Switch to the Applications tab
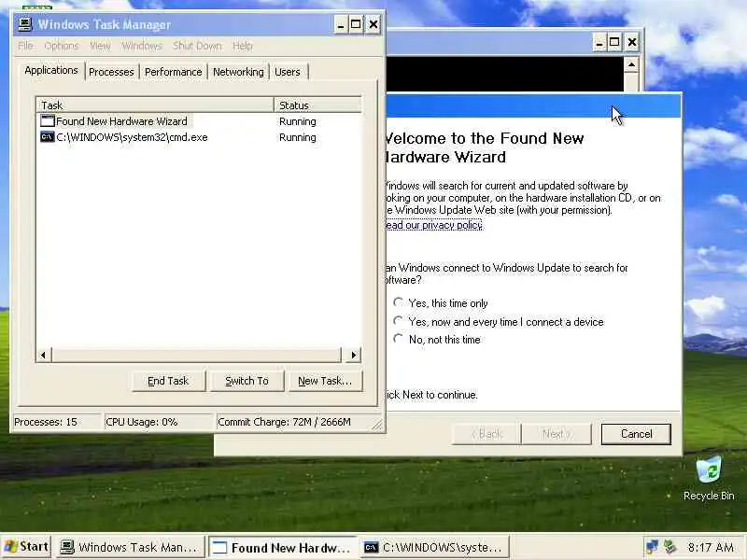Image resolution: width=747 pixels, height=560 pixels. 51,71
